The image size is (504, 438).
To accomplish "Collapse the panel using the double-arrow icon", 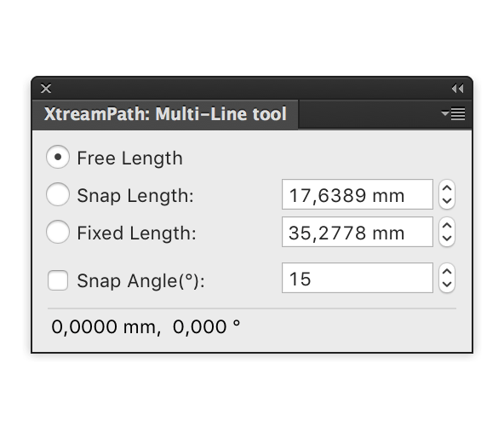I will (x=457, y=88).
